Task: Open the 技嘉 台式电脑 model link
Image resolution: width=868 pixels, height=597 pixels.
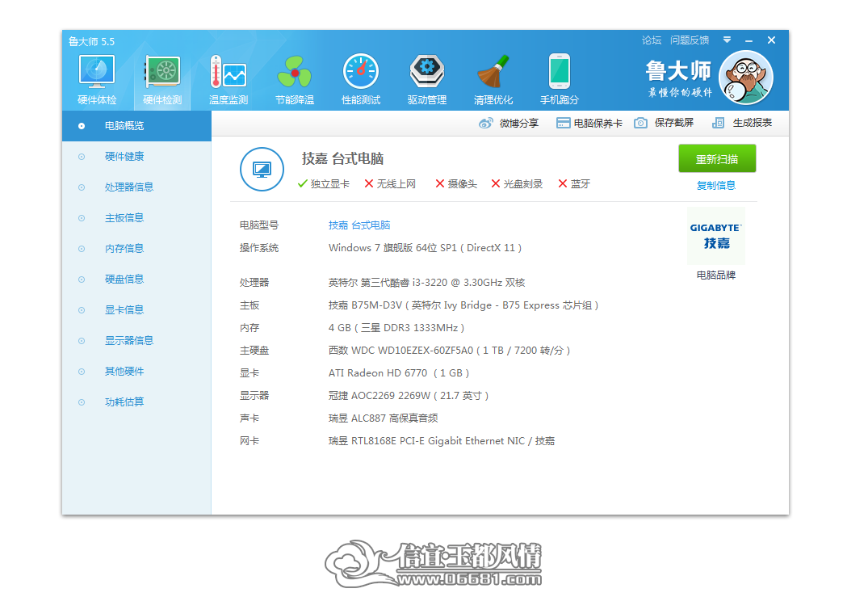Action: coord(359,225)
